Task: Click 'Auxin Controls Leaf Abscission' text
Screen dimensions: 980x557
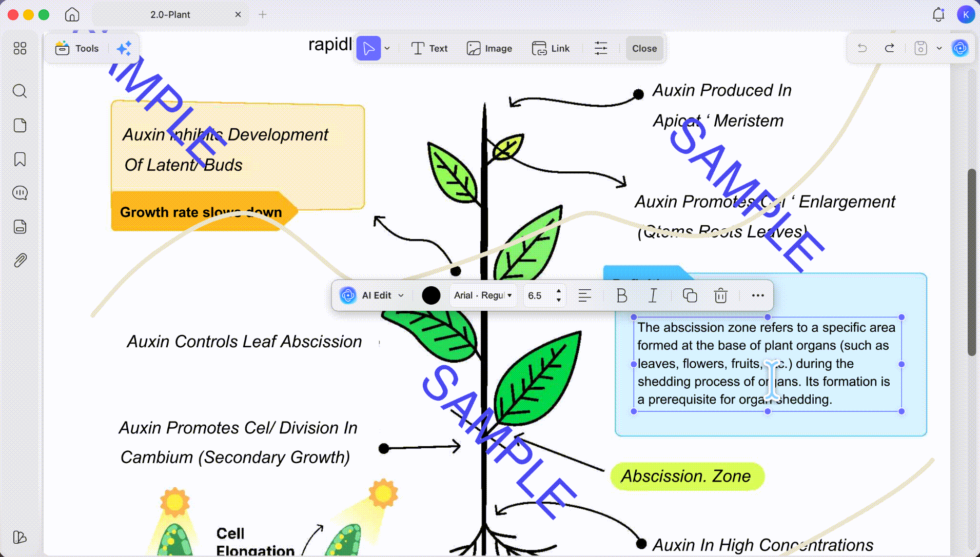Action: pos(244,342)
